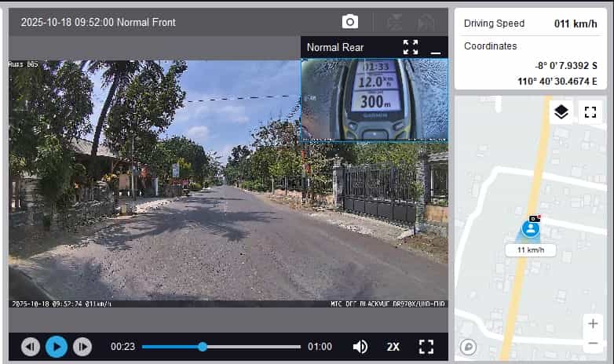Toggle fullscreen video playback
Image resolution: width=614 pixels, height=364 pixels.
click(x=426, y=346)
